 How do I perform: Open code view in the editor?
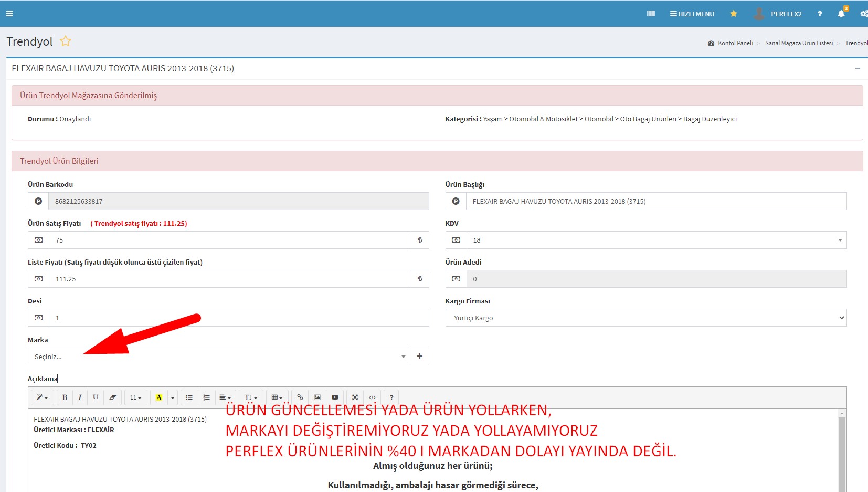point(372,397)
